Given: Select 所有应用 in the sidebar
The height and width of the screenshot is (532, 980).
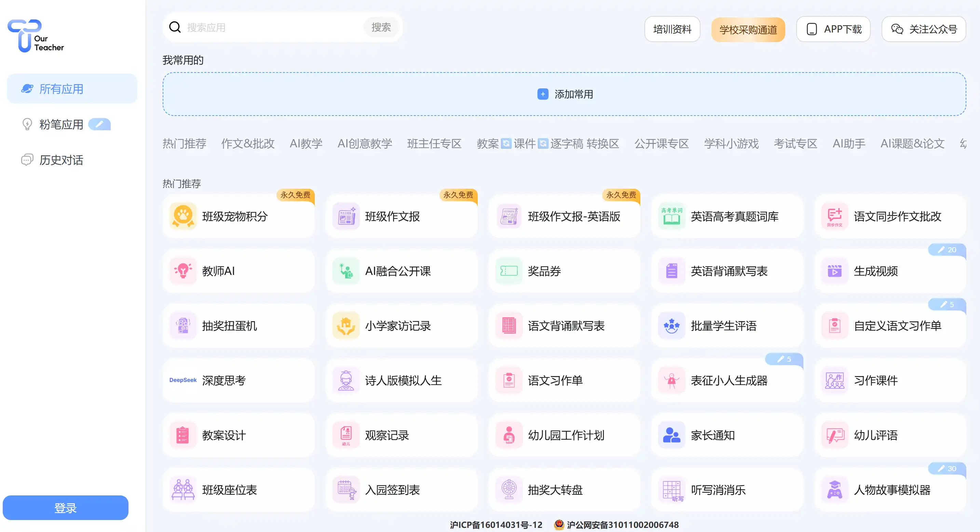Looking at the screenshot, I should point(72,89).
